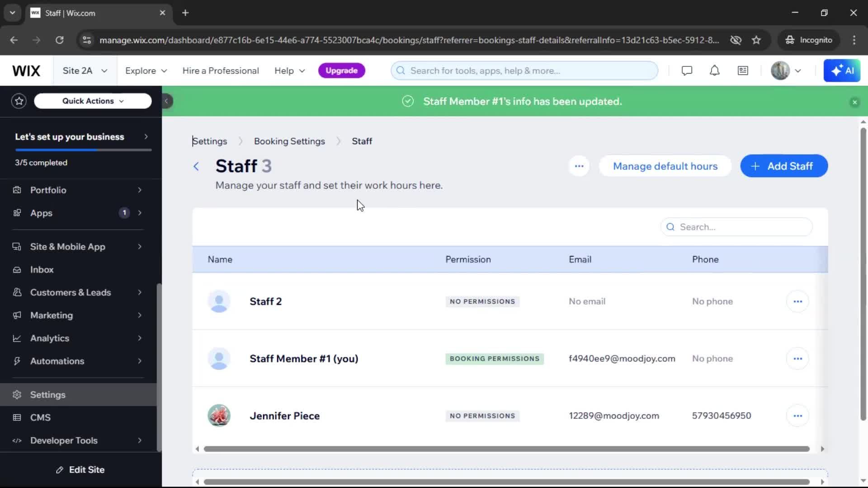Viewport: 868px width, 488px height.
Task: Click Add Staff button
Action: click(x=784, y=166)
